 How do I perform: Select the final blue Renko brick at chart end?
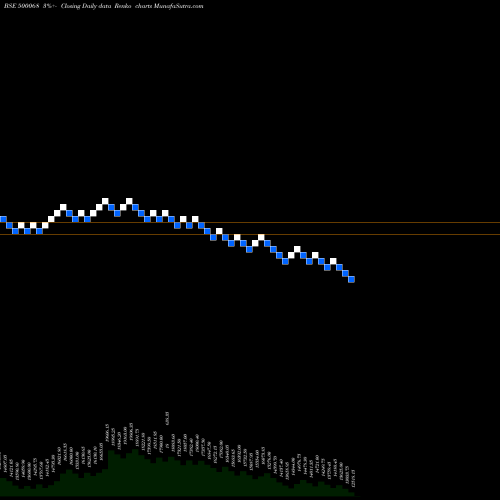click(351, 279)
